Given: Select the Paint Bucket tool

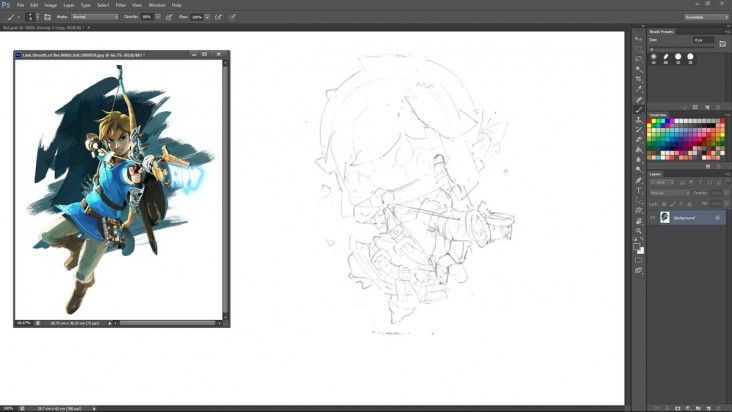Looking at the screenshot, I should pyautogui.click(x=639, y=150).
